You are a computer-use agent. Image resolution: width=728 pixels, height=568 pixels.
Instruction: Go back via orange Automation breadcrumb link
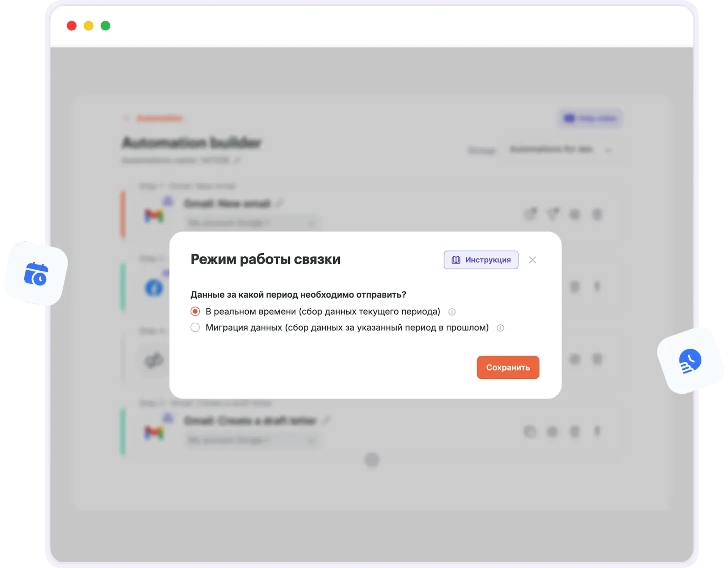[159, 118]
